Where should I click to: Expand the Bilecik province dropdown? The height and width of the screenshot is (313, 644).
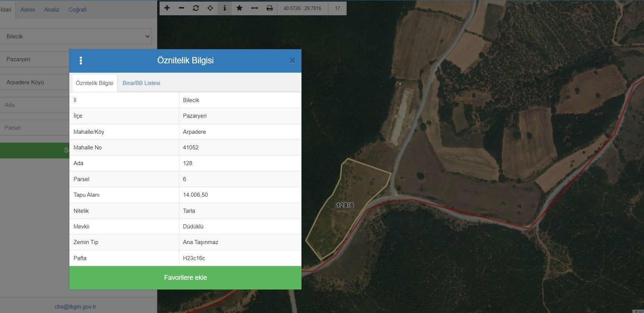[76, 37]
